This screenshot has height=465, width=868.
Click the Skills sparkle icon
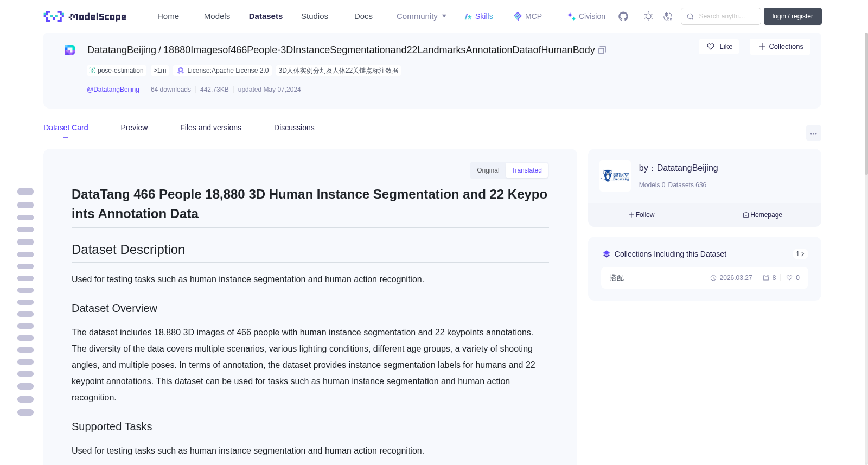click(x=468, y=16)
